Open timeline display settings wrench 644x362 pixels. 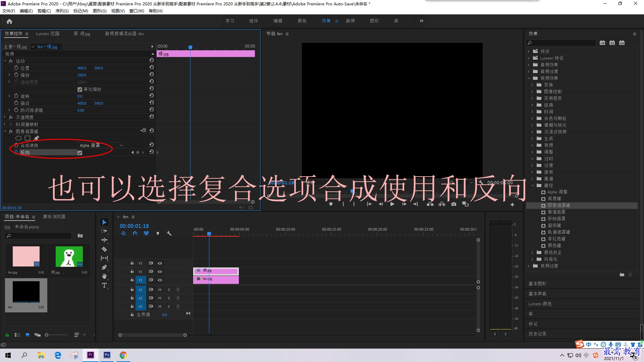[169, 233]
